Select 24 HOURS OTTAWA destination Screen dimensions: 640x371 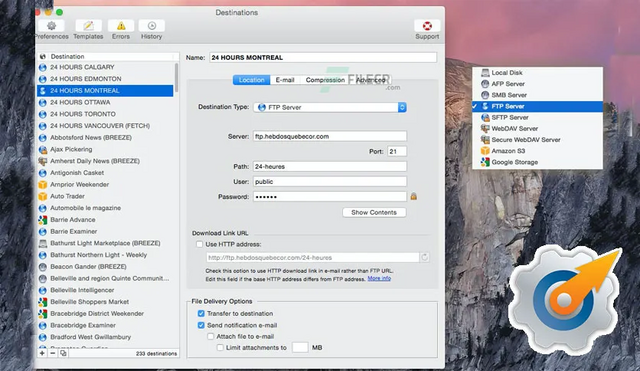coord(105,102)
